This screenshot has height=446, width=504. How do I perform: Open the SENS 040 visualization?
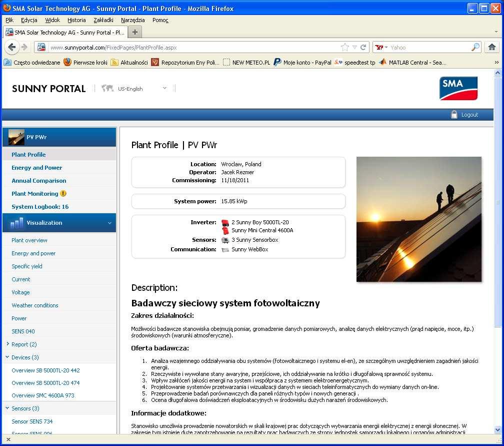pyautogui.click(x=23, y=331)
